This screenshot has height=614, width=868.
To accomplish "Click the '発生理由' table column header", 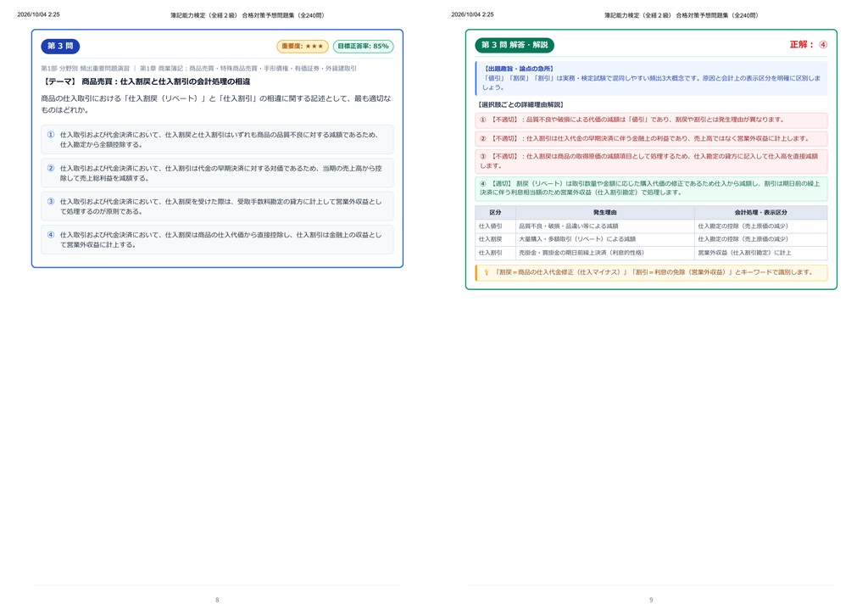I will [x=604, y=213].
